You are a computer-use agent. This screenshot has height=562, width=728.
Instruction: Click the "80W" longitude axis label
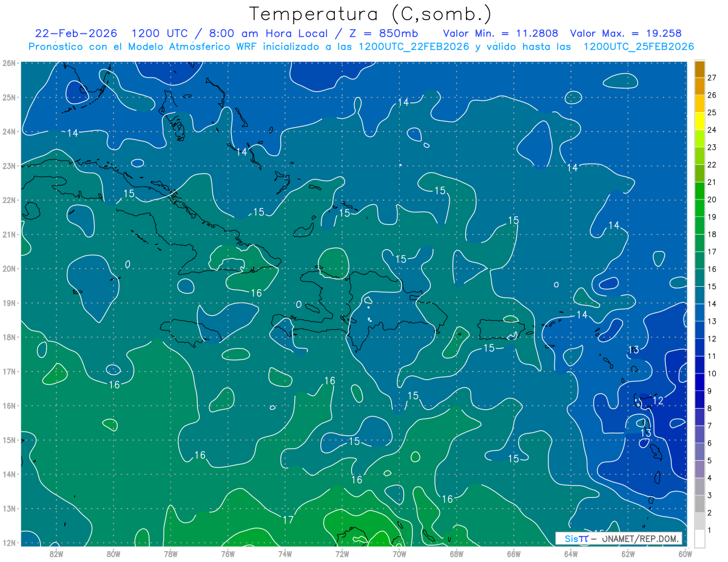(x=113, y=553)
